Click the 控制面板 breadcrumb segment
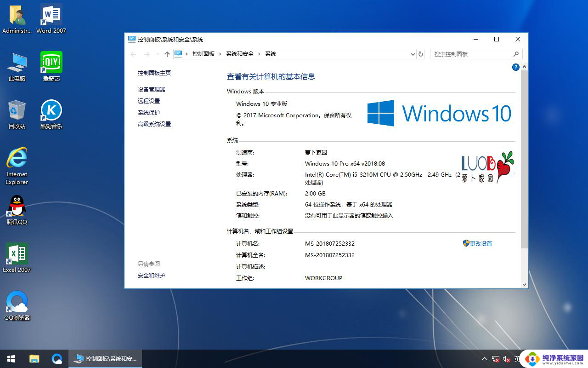The image size is (588, 368). (204, 54)
